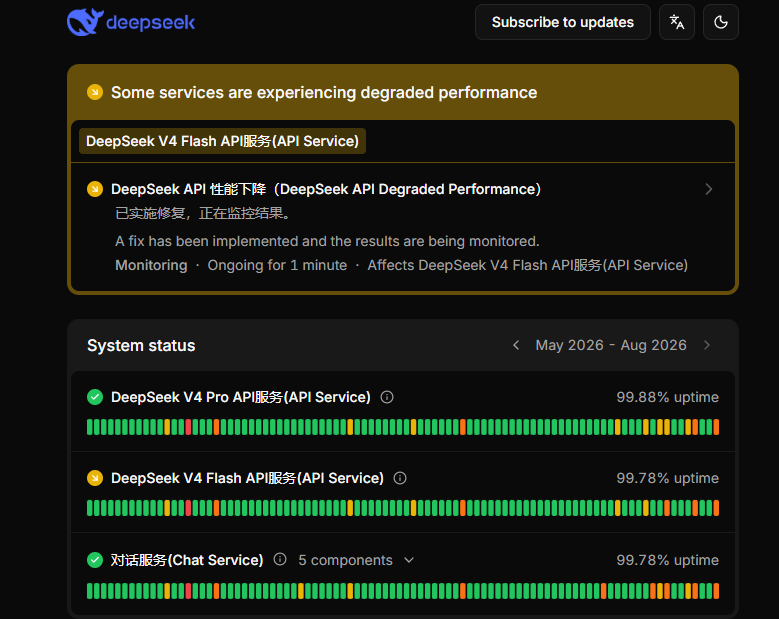Click the red day bar in V4 Pro uptime
The width and height of the screenshot is (779, 619).
tap(188, 427)
